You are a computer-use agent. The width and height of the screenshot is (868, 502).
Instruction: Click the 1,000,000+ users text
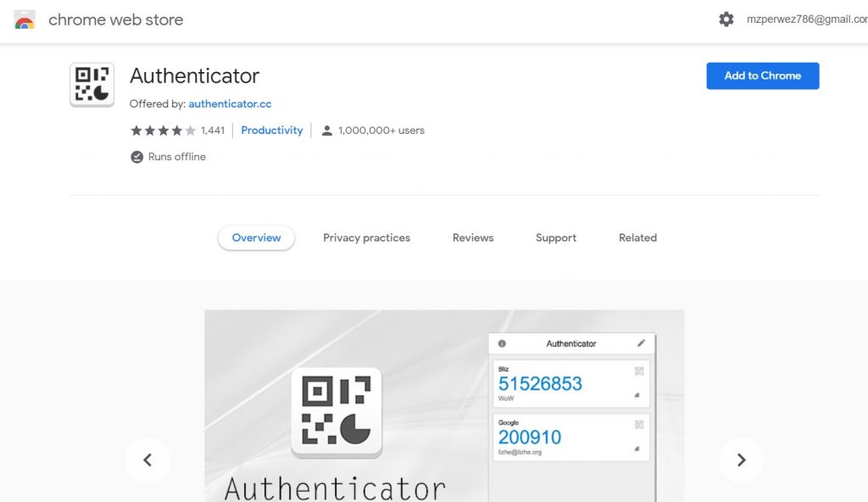point(381,131)
